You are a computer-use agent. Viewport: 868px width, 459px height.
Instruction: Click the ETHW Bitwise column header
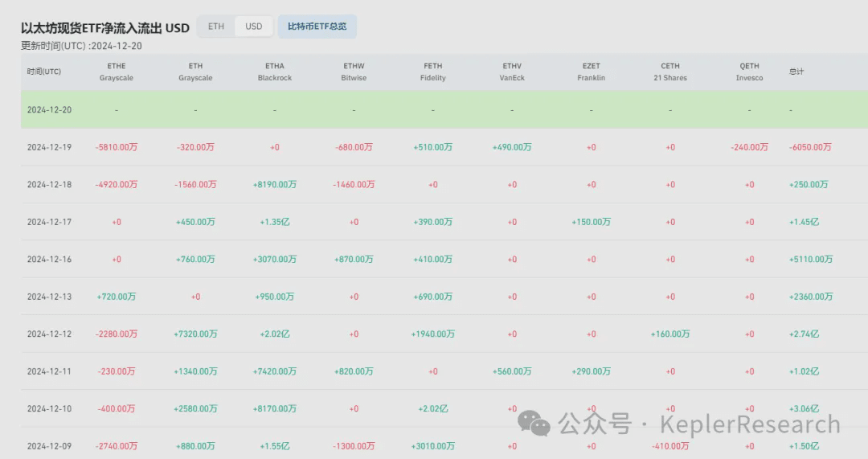pos(354,72)
